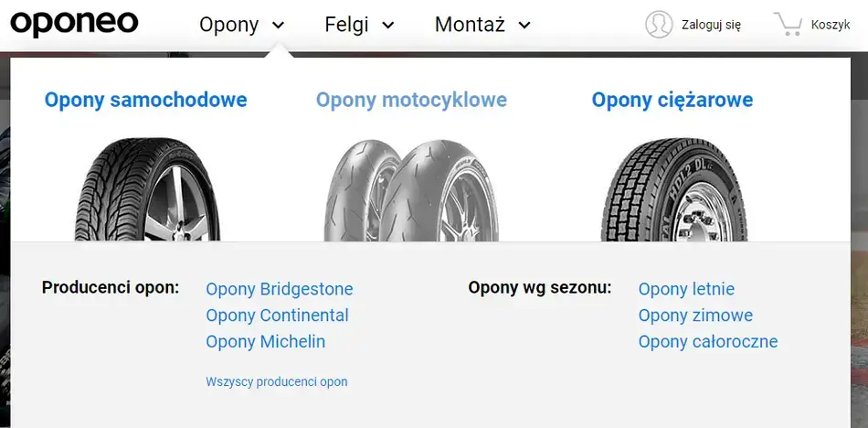Screen dimensions: 868x428
Task: Browse Opony Continental link
Action: coord(277,316)
